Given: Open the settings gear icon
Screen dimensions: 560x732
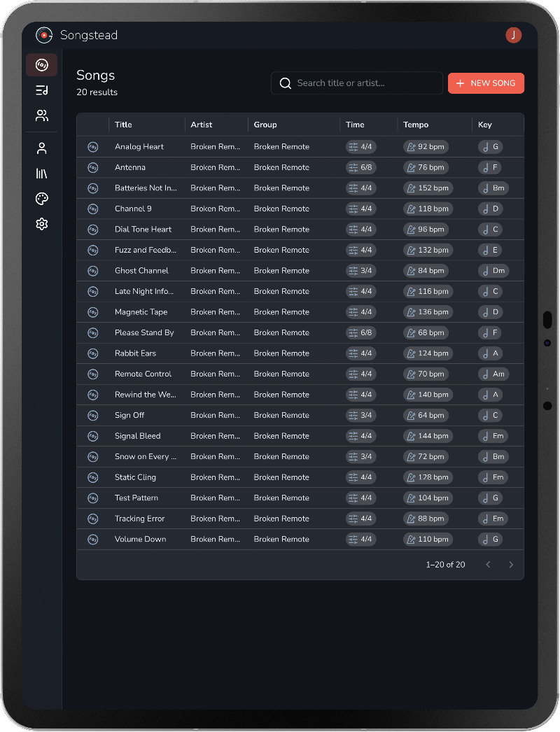Looking at the screenshot, I should tap(41, 224).
